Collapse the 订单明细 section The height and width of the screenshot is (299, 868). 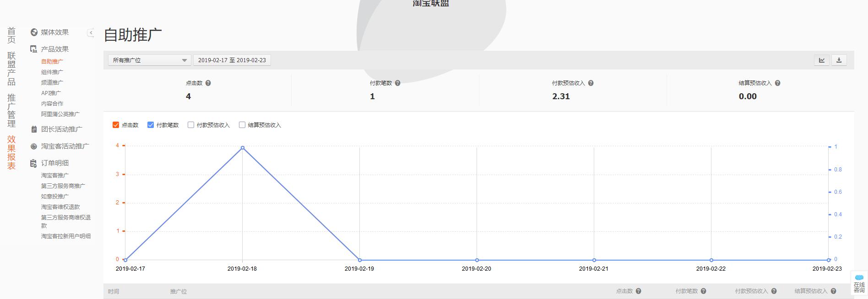(x=55, y=163)
